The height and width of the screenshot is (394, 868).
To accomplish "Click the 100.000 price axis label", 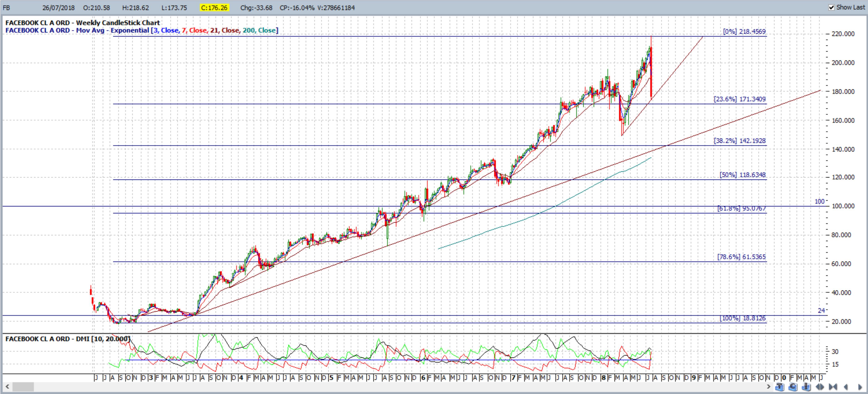I will [x=843, y=206].
